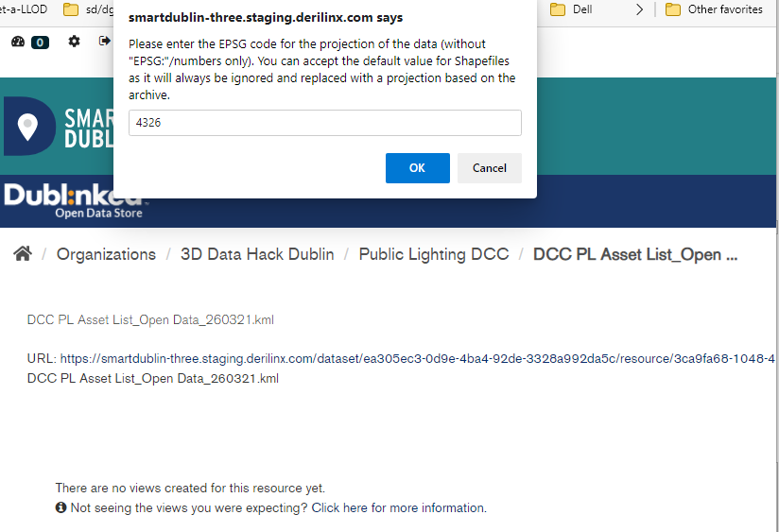779x532 pixels.
Task: Click the Dublinked Open Data Store logo
Action: point(74,201)
